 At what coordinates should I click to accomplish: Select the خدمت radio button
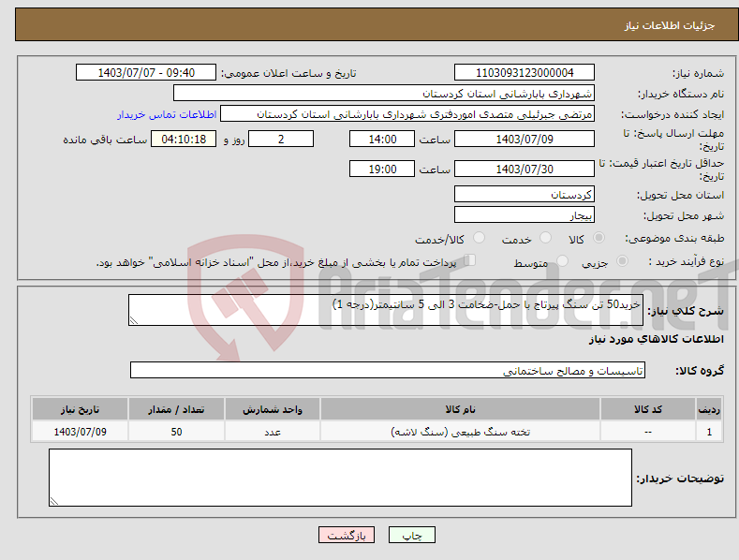[545, 238]
